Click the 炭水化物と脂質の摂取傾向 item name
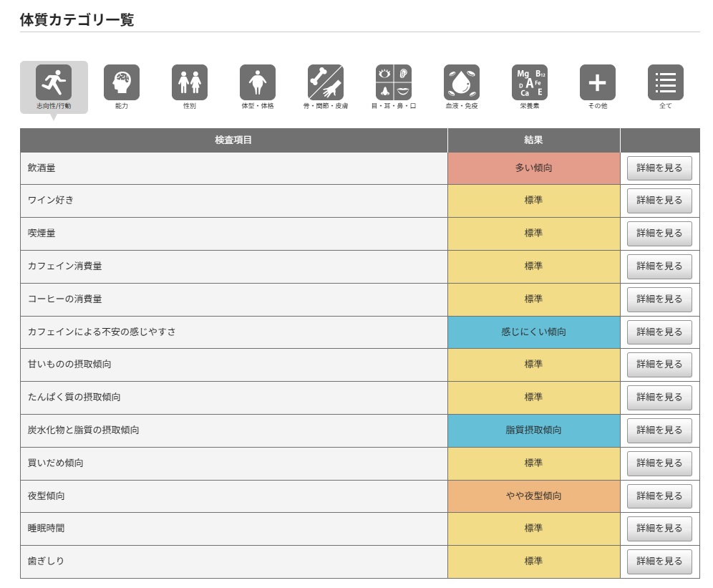The image size is (713, 588). coord(84,430)
